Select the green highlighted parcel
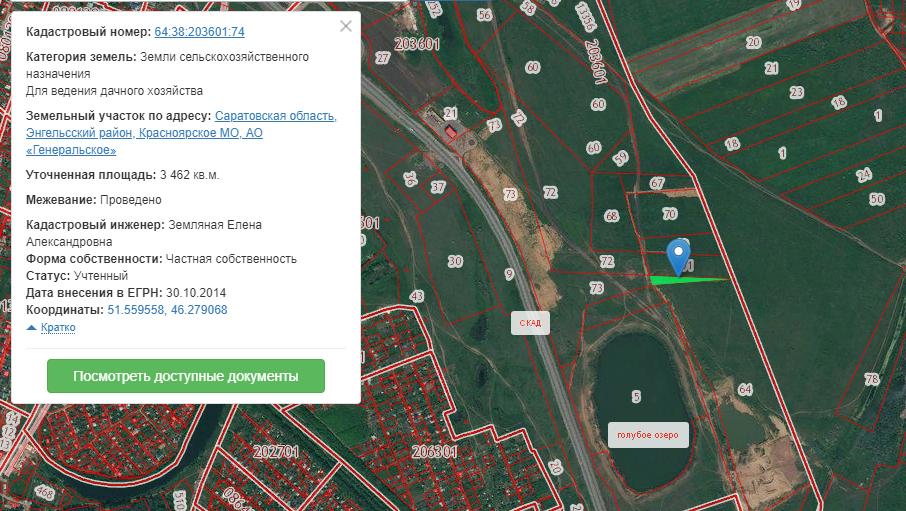 click(x=680, y=280)
